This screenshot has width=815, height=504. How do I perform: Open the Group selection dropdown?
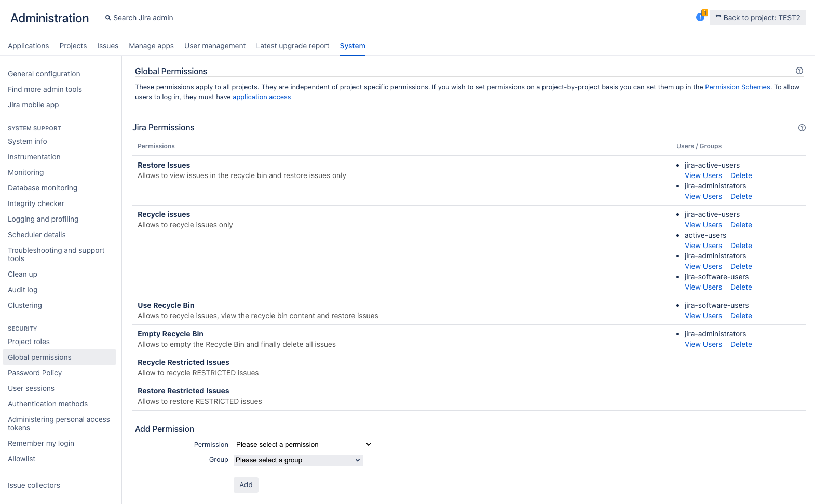click(298, 460)
